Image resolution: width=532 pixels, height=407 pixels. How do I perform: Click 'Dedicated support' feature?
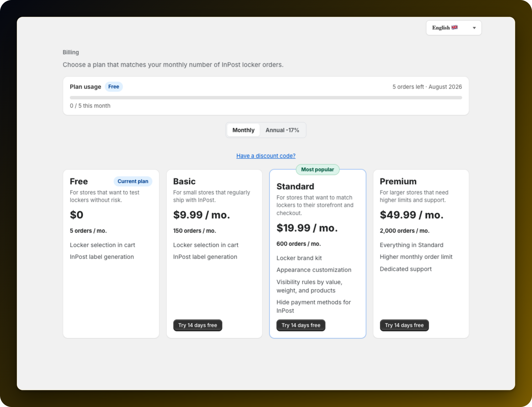tap(406, 269)
